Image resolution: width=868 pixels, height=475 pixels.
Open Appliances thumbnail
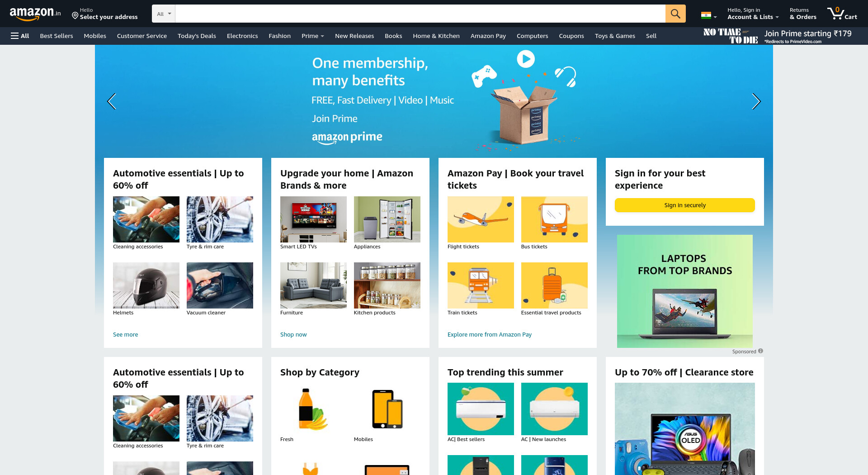(387, 219)
